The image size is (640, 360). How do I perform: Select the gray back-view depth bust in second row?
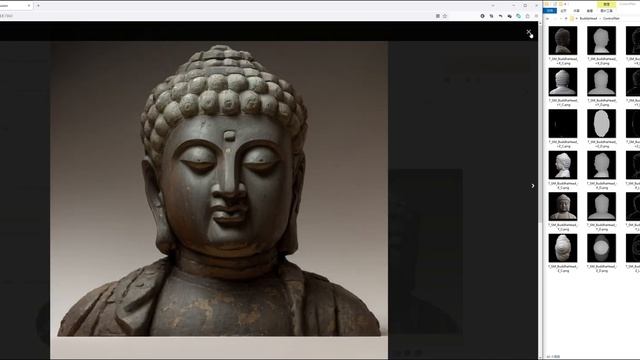[x=601, y=82]
